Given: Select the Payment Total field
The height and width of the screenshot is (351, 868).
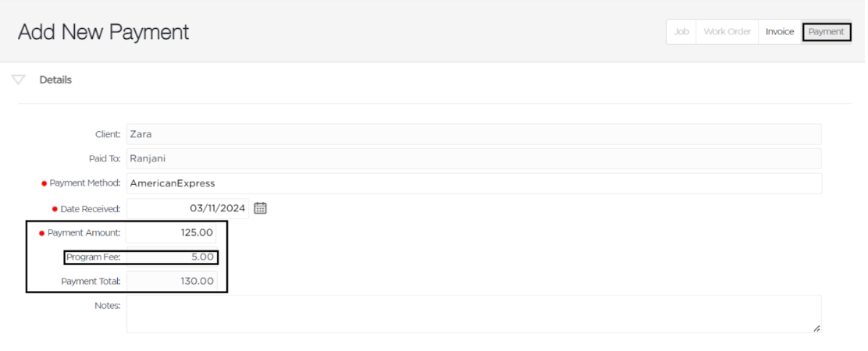Looking at the screenshot, I should coord(172,281).
